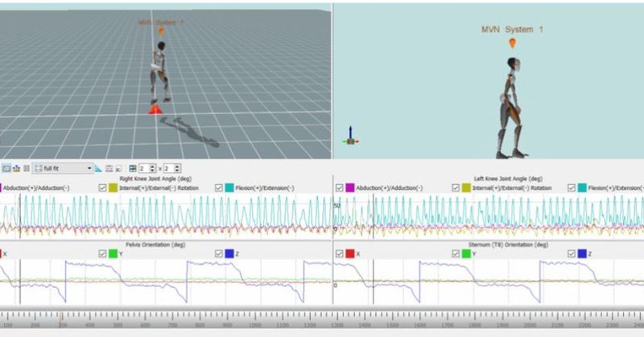
Task: Click the orange marker above right view avatar
Action: (513, 43)
